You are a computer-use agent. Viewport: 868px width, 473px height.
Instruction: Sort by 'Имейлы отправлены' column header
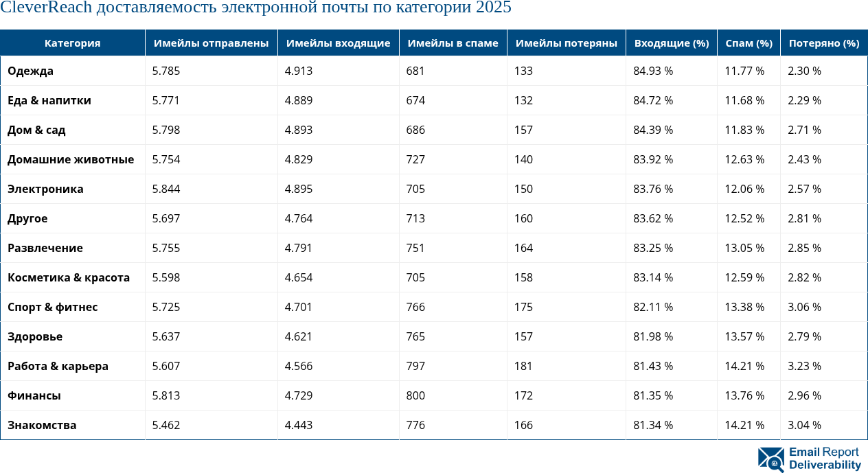click(x=212, y=43)
